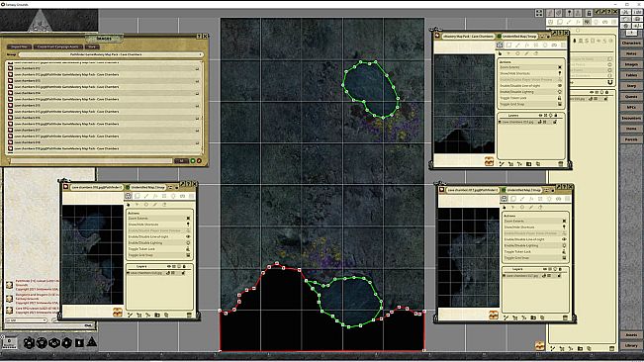
Task: Click trash delete icon in bottom-left image window
Action: point(189,315)
